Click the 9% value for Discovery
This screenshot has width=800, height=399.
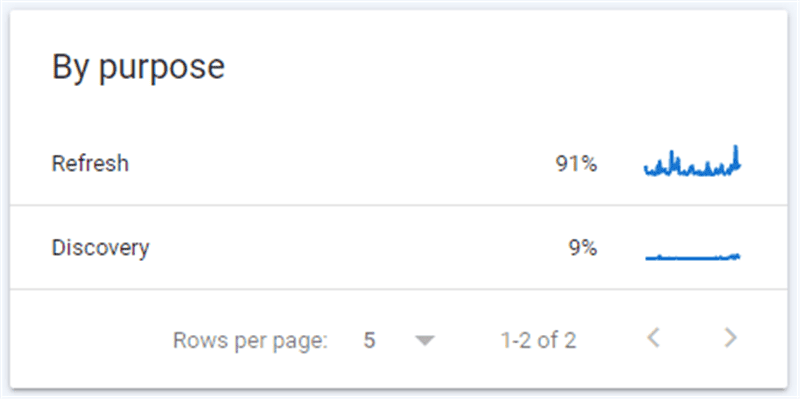[x=583, y=248]
